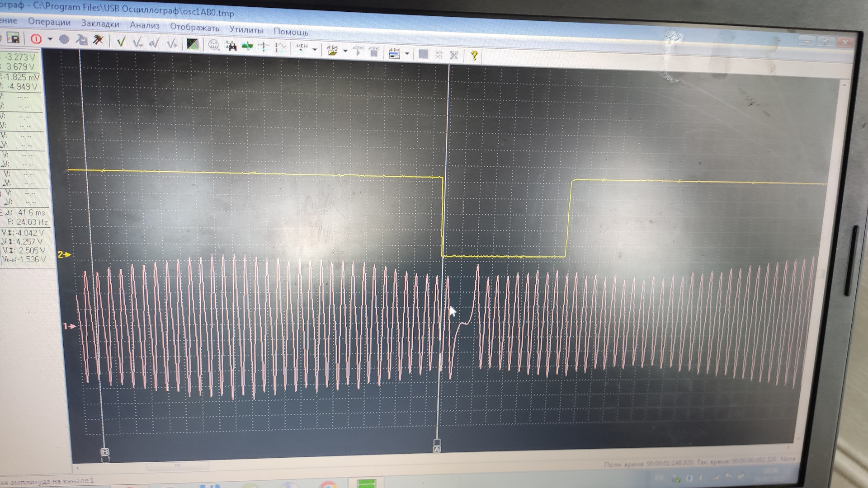
Task: Click the vertical cursor marker icon
Action: point(264,47)
